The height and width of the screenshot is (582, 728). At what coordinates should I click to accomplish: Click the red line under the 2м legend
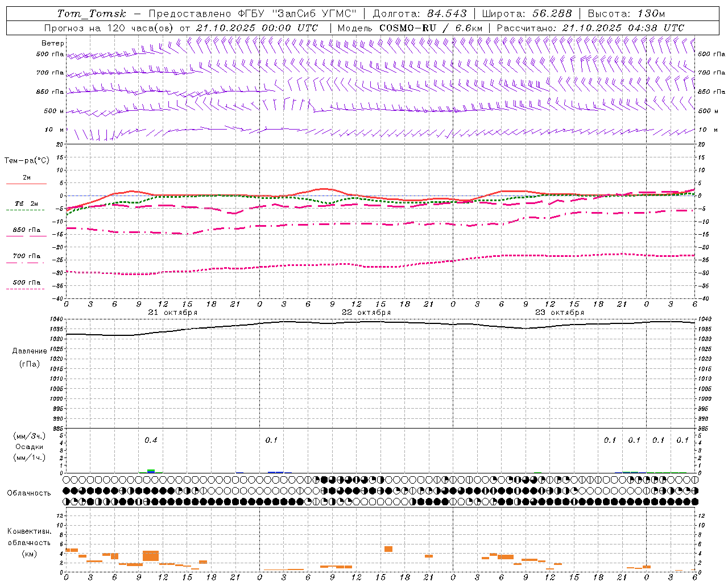click(x=26, y=184)
